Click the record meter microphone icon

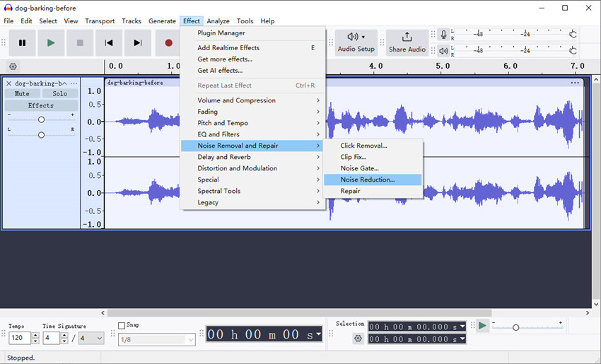click(x=443, y=35)
